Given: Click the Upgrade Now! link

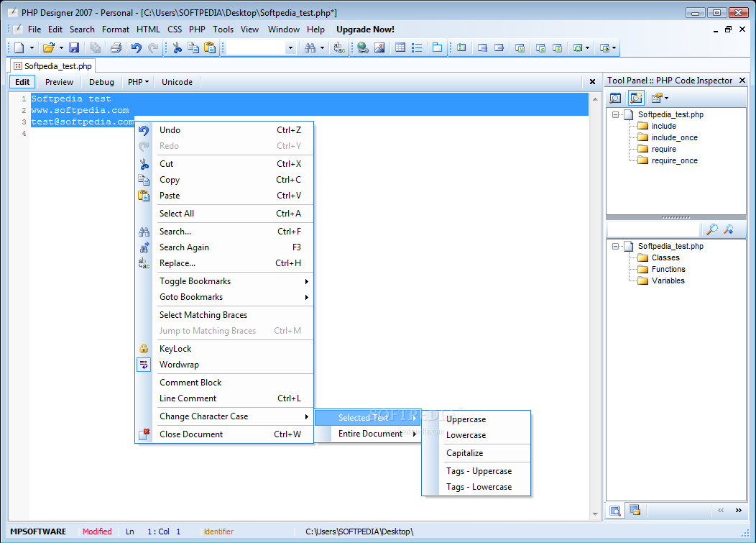Looking at the screenshot, I should (x=365, y=29).
